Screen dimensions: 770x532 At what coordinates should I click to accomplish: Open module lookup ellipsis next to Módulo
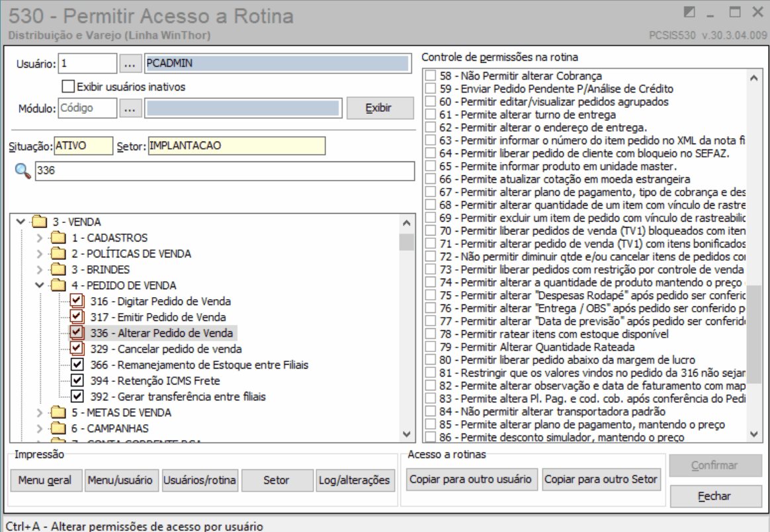click(x=130, y=108)
